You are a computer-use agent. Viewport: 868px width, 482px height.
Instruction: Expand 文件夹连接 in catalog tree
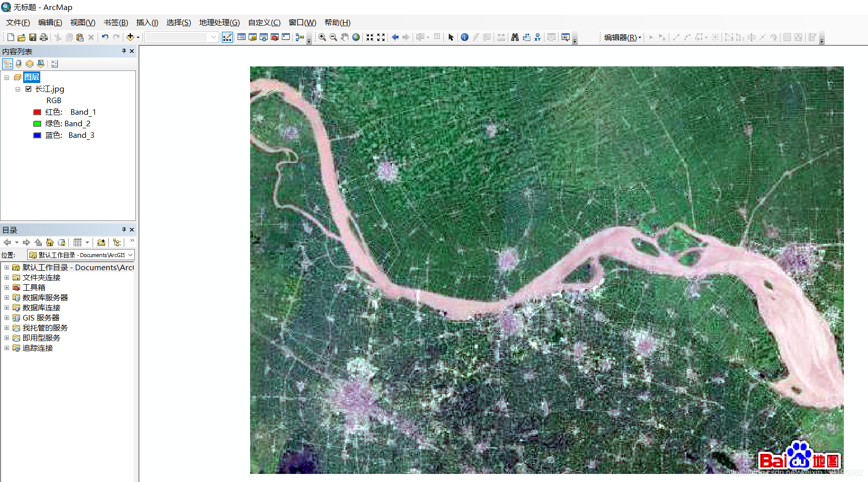[7, 278]
